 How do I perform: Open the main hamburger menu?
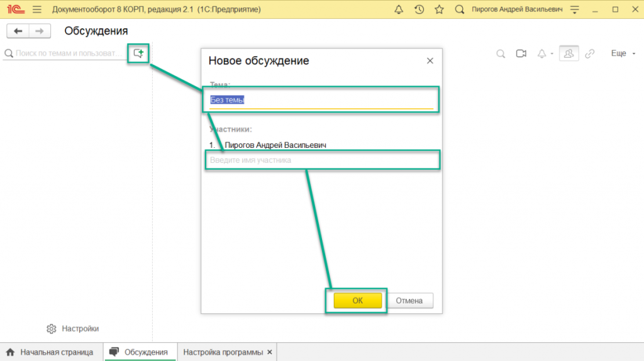click(x=36, y=9)
